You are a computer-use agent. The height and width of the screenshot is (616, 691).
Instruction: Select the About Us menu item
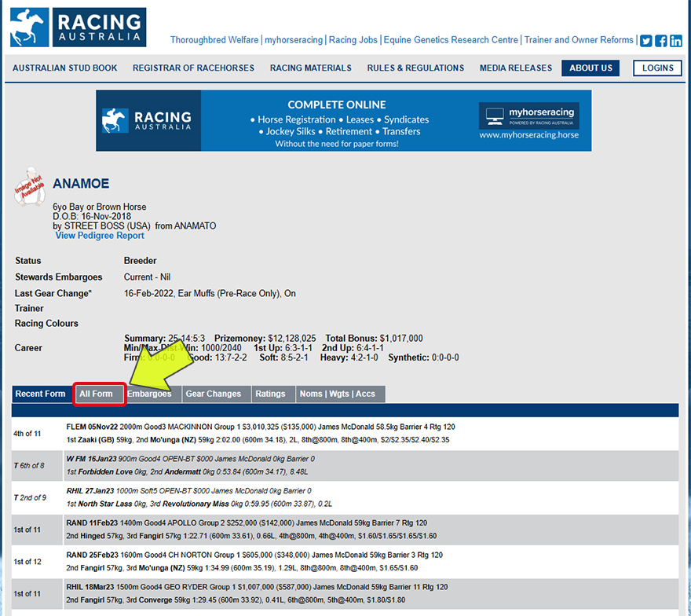590,68
